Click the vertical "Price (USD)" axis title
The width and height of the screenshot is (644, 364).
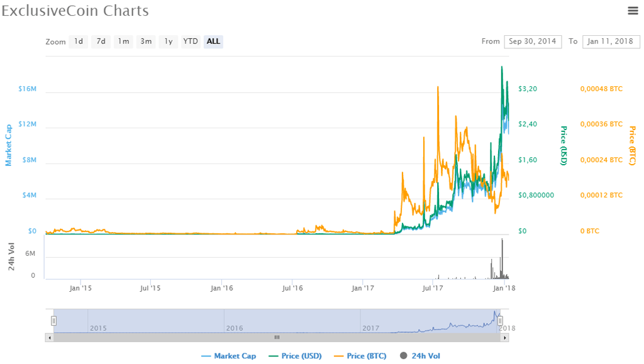pos(564,146)
